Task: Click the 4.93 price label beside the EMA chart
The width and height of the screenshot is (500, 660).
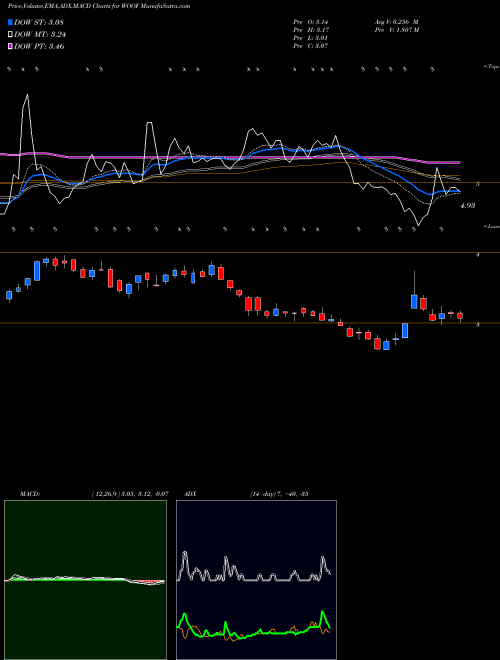Action: coord(468,206)
